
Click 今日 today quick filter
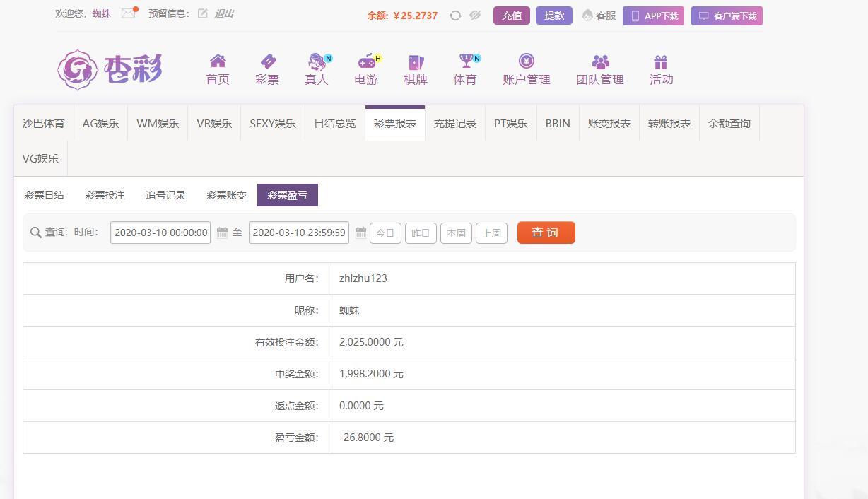point(385,233)
